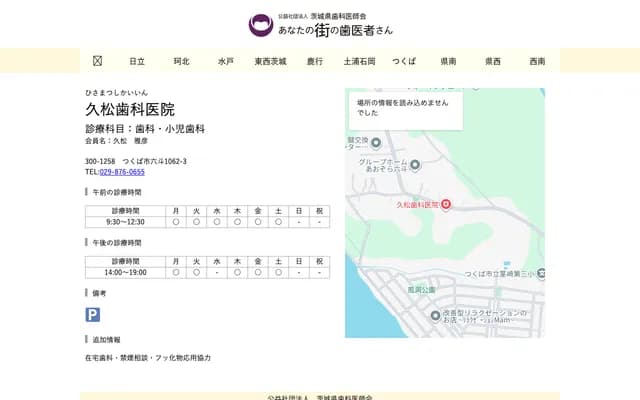Select the 鹿行 region tab
The image size is (640, 400).
(x=315, y=61)
